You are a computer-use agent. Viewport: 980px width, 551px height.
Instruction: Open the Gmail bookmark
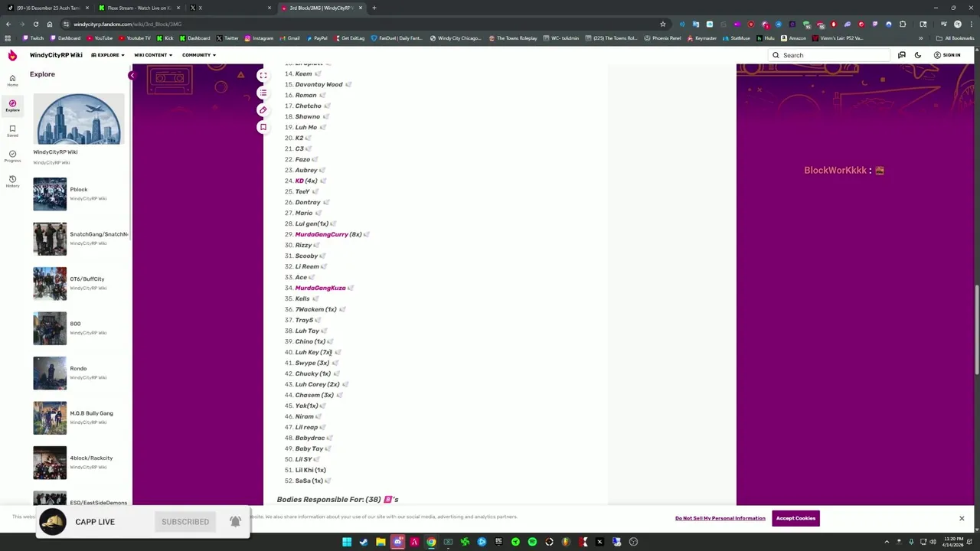(x=291, y=38)
